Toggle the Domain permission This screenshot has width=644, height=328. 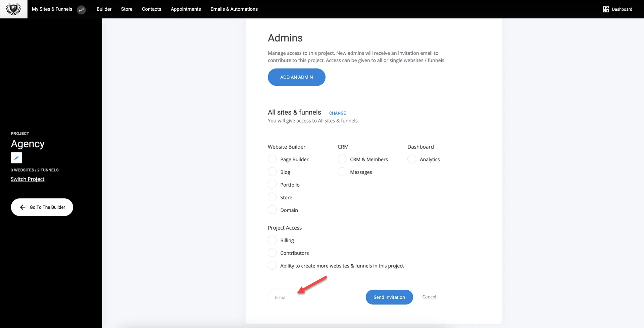272,209
